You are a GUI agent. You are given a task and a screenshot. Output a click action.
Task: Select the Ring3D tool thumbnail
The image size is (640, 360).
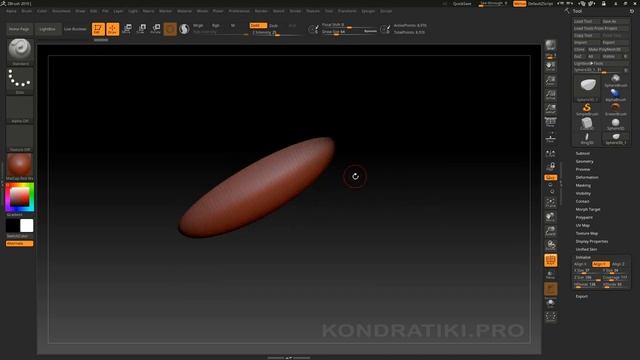tap(587, 138)
